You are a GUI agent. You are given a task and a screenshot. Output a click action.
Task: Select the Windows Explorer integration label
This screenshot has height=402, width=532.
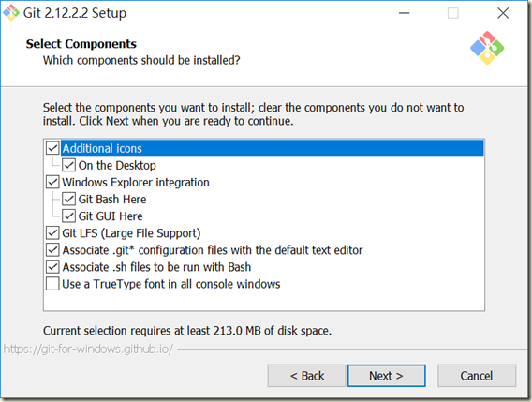point(136,183)
